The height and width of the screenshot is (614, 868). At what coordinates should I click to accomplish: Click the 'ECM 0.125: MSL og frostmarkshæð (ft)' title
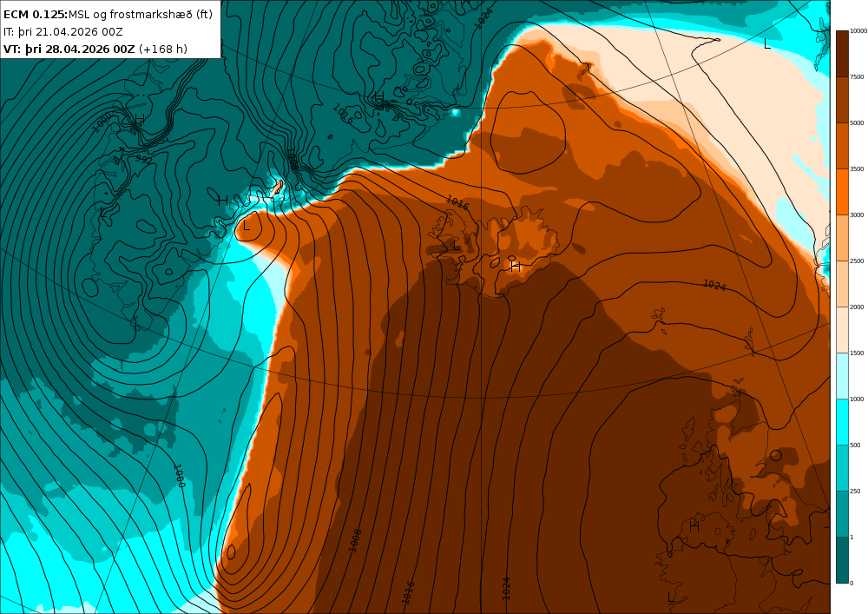108,15
